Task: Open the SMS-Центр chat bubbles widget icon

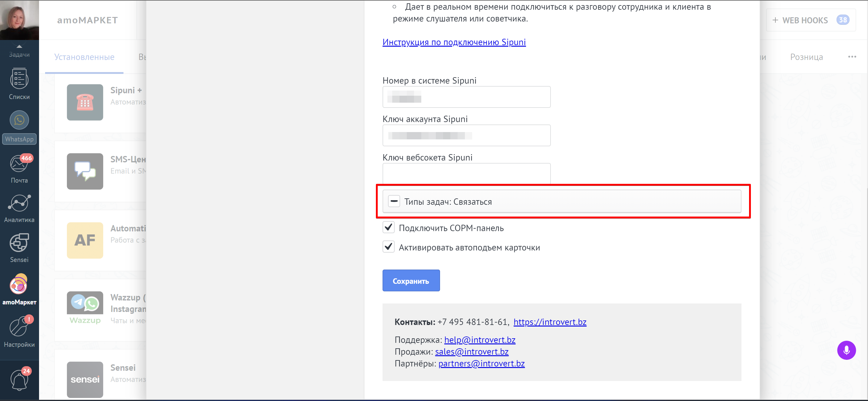Action: 85,171
